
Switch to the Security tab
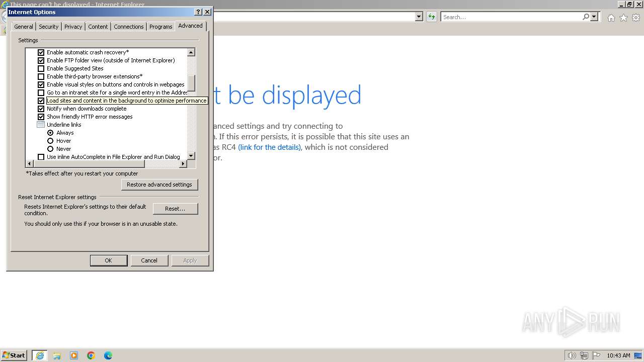point(49,27)
